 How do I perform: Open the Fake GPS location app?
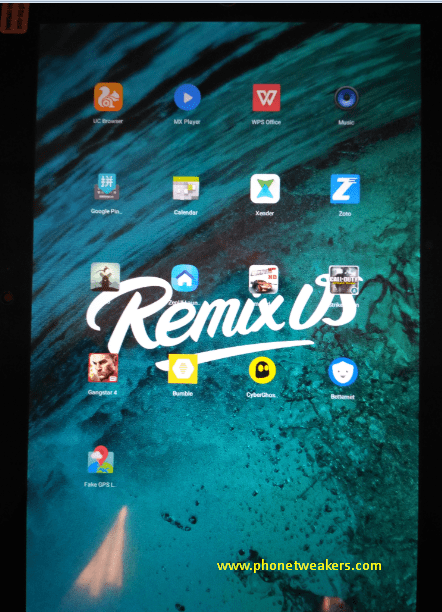tap(101, 460)
